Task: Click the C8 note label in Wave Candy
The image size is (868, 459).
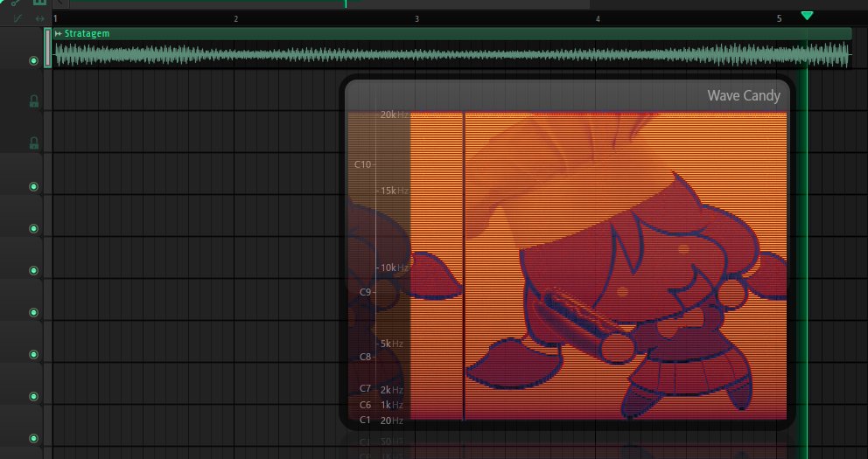Action: click(x=365, y=357)
